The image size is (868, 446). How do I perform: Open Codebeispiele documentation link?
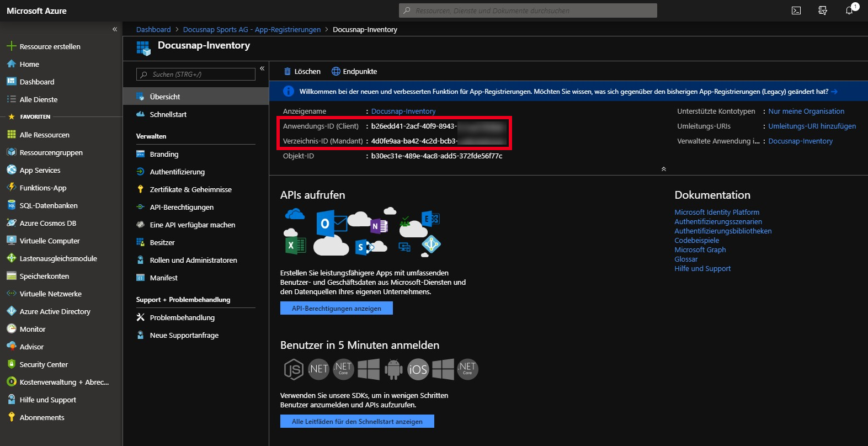[x=696, y=240]
